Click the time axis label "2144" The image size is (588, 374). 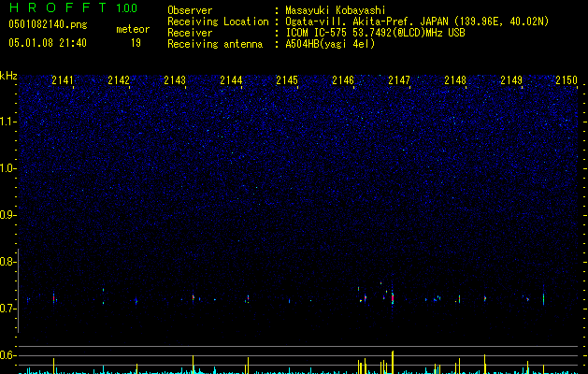click(x=231, y=80)
